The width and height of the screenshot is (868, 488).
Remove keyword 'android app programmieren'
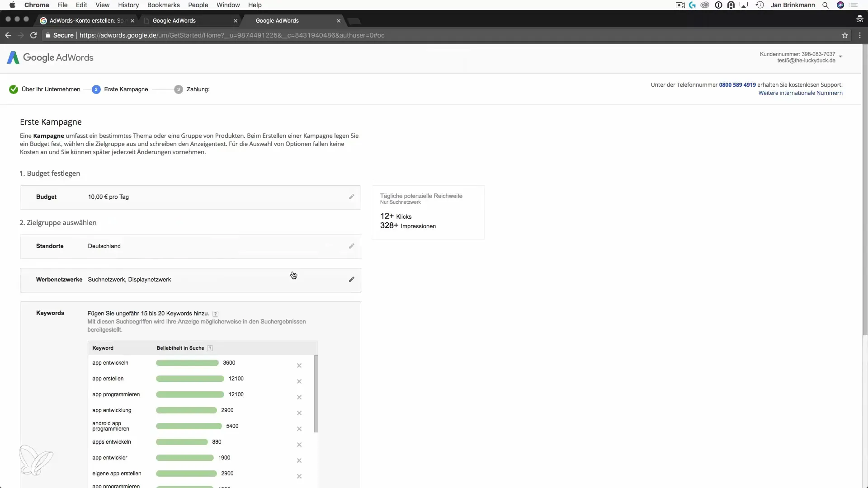coord(299,429)
